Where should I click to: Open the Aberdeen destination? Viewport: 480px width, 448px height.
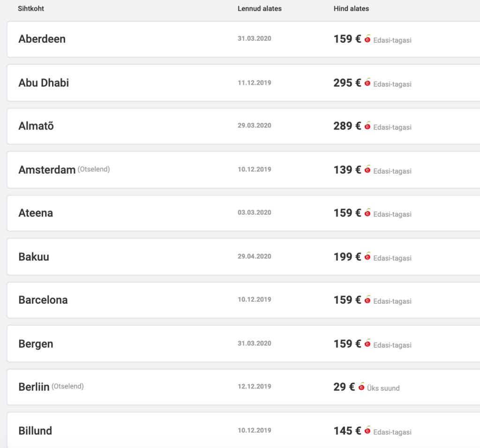(x=42, y=39)
